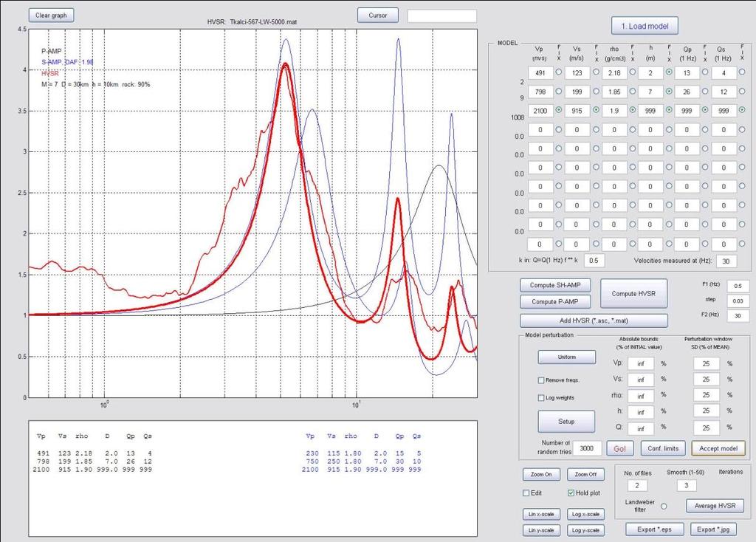This screenshot has height=542, width=756.
Task: Click Compute P-AMP button
Action: (555, 301)
